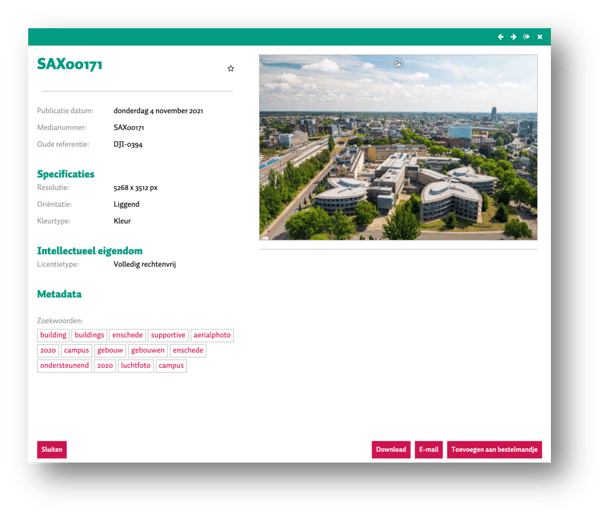Click the 'Publicatie datum:' label
This screenshot has height=519, width=608.
[x=65, y=111]
